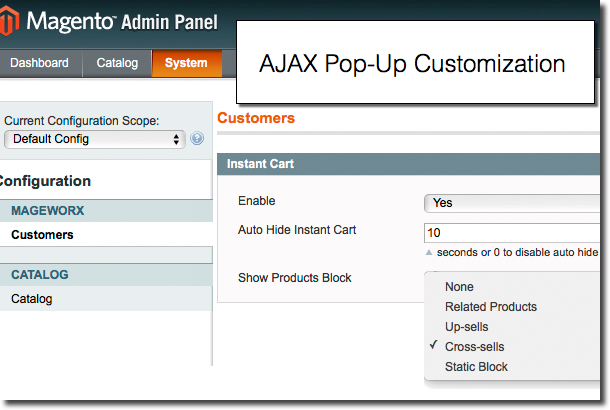Click the Auto Hide Instant Cart input field
Viewport: 610px width, 410px height.
pos(512,233)
